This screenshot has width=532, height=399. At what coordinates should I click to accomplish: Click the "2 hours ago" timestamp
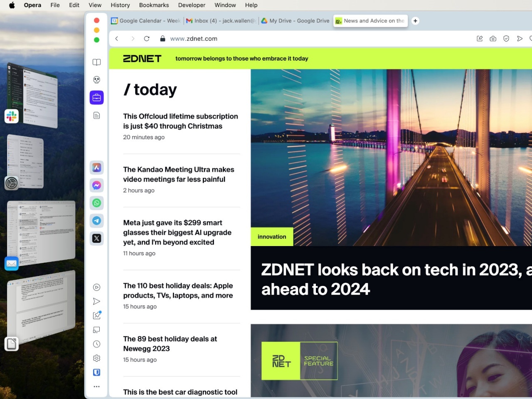139,190
